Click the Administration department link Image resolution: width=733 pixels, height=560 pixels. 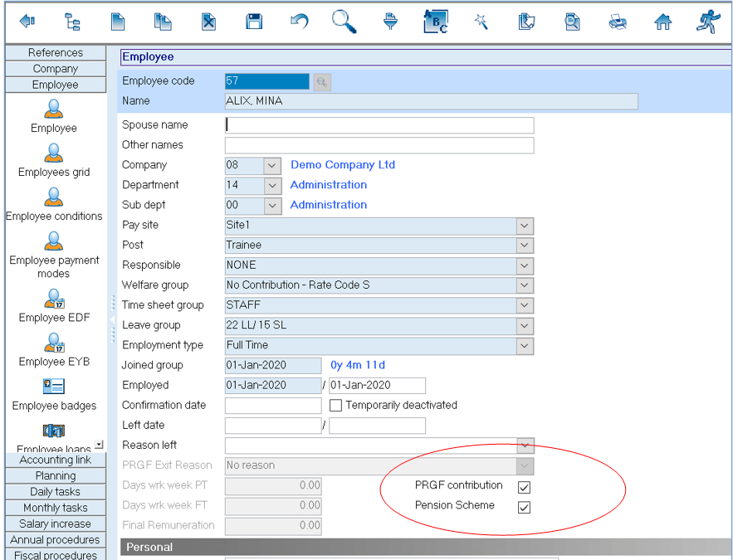328,185
